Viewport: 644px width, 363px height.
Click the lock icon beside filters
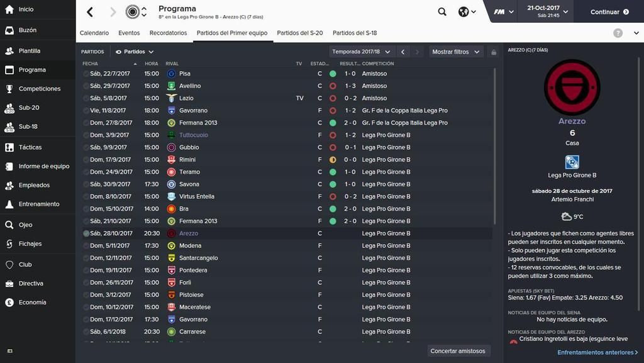click(494, 52)
